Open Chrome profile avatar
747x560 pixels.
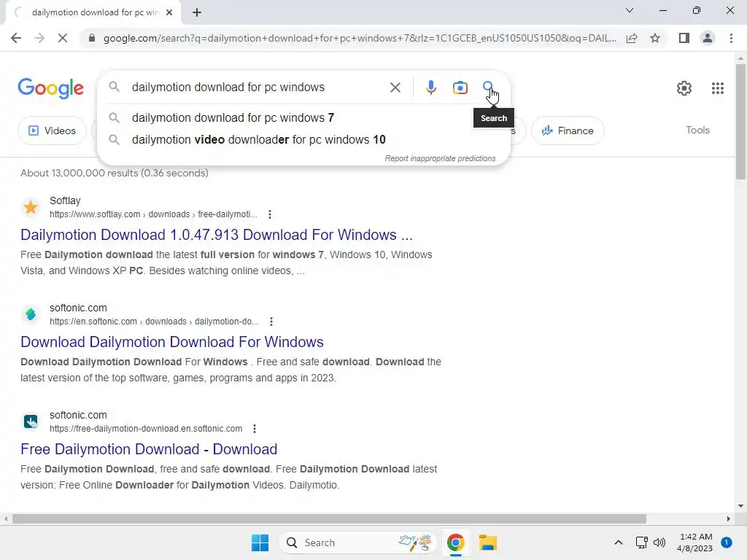click(x=708, y=38)
